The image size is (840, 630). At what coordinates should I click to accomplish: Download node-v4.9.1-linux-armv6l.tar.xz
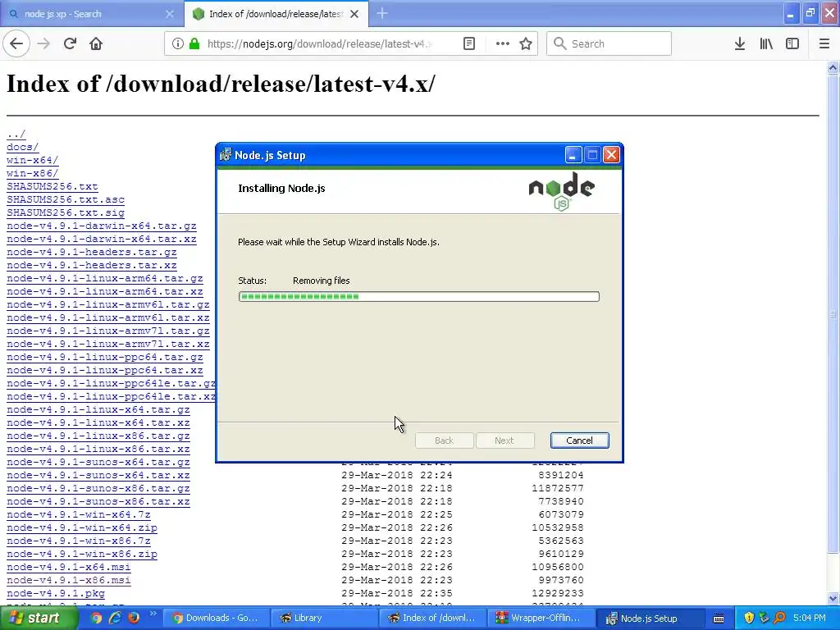click(107, 317)
